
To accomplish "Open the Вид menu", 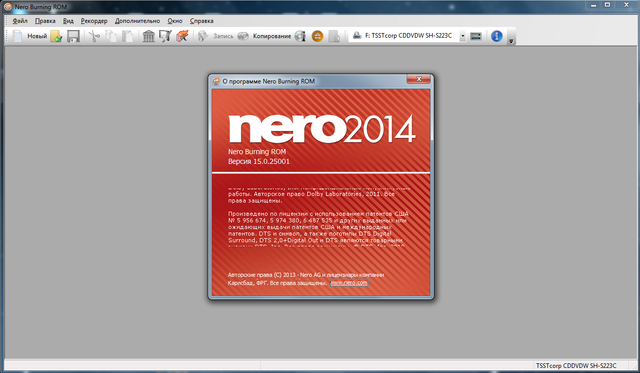I will tap(68, 21).
